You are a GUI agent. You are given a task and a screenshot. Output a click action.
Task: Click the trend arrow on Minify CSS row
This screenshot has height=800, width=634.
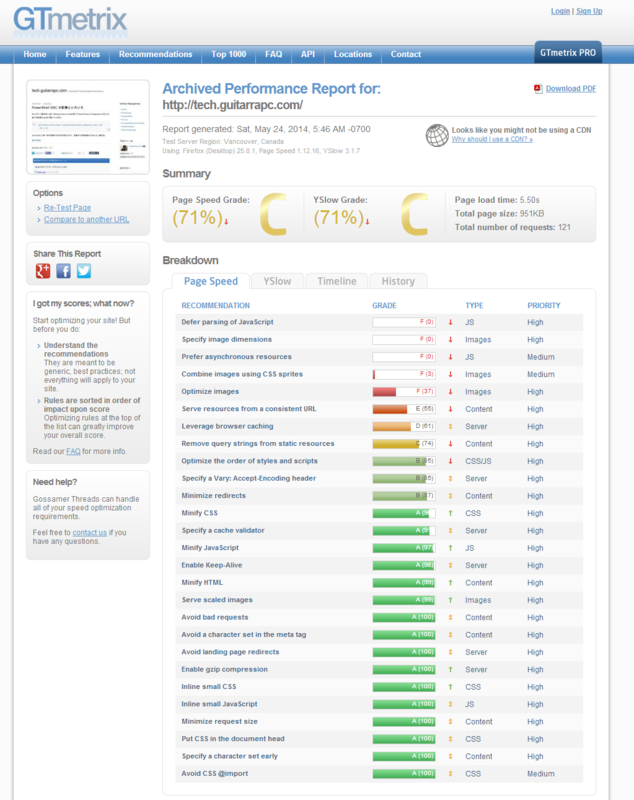coord(450,513)
